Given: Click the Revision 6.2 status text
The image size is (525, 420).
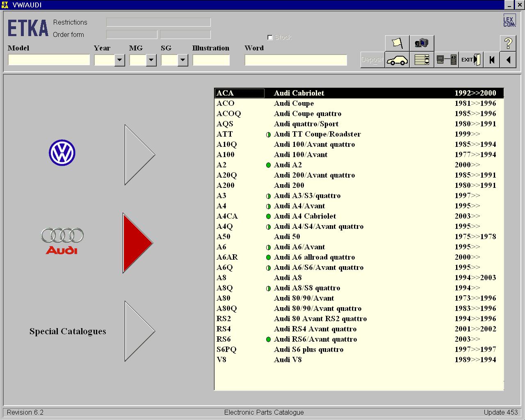Looking at the screenshot, I should tap(25, 412).
